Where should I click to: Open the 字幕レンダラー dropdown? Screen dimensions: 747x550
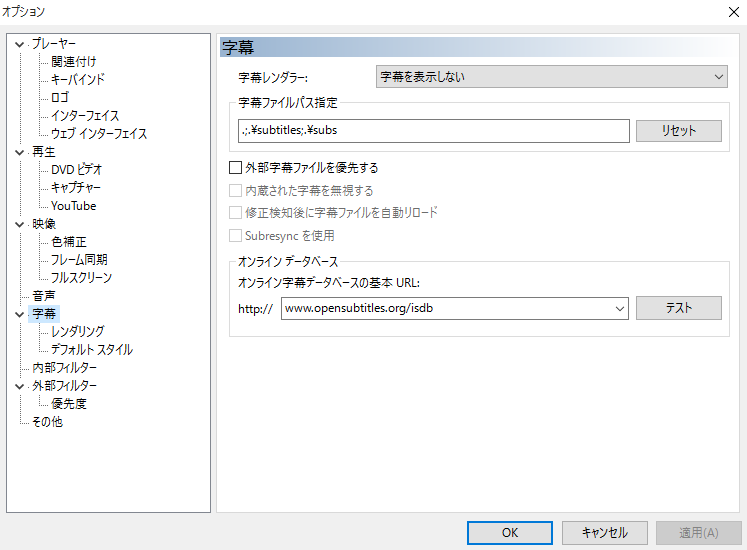click(552, 77)
